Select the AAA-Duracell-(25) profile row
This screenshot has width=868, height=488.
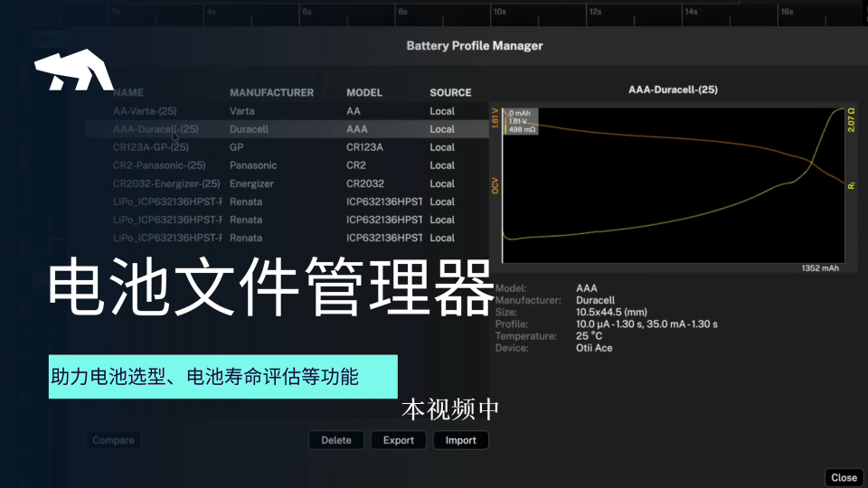(288, 129)
